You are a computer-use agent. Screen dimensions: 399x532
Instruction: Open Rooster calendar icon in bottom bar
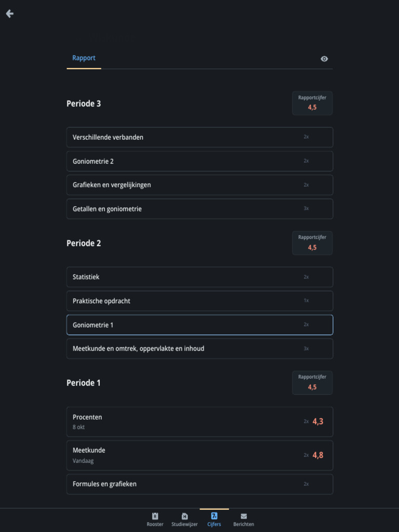pos(155,516)
